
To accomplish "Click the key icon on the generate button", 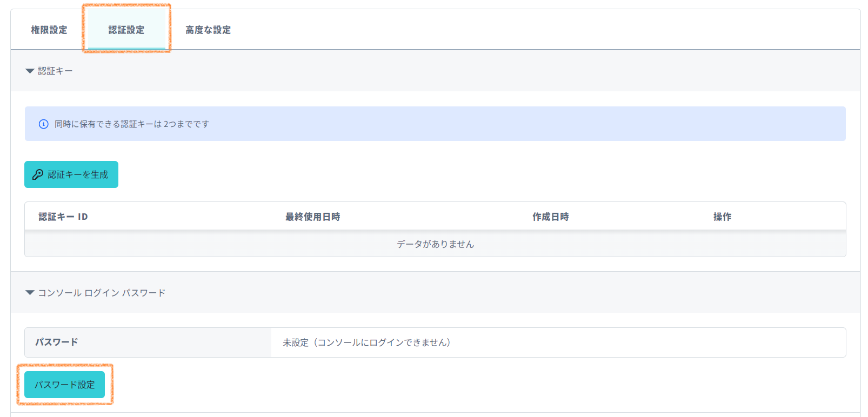I will [x=38, y=174].
